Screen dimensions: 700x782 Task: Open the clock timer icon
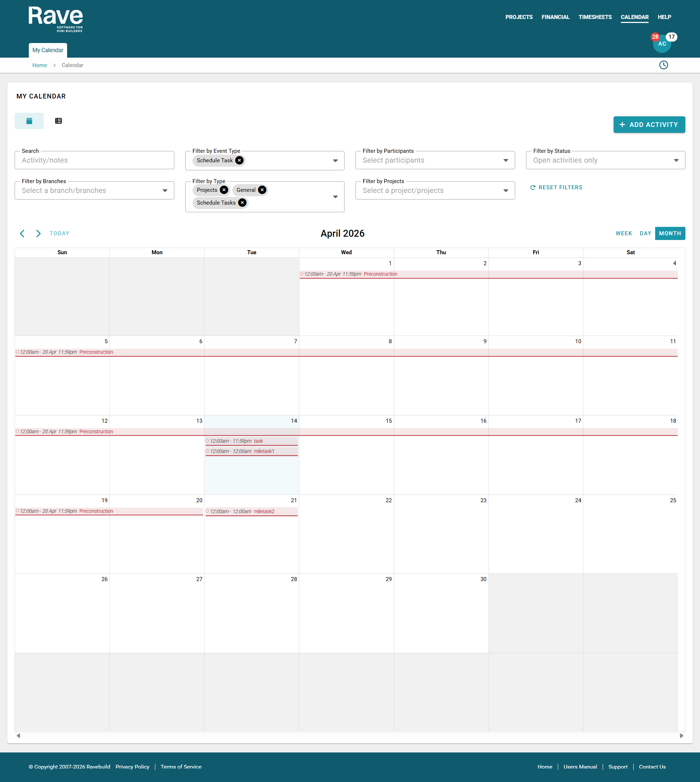tap(664, 65)
